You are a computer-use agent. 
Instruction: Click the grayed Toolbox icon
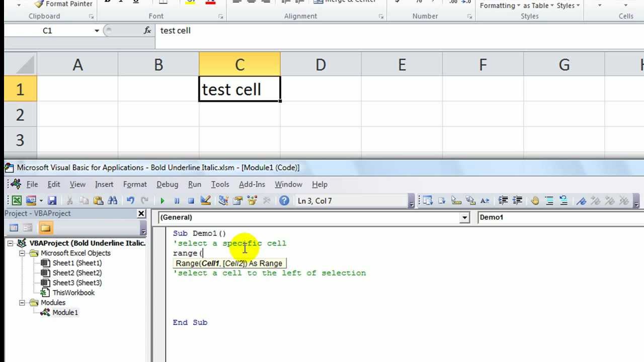[267, 201]
